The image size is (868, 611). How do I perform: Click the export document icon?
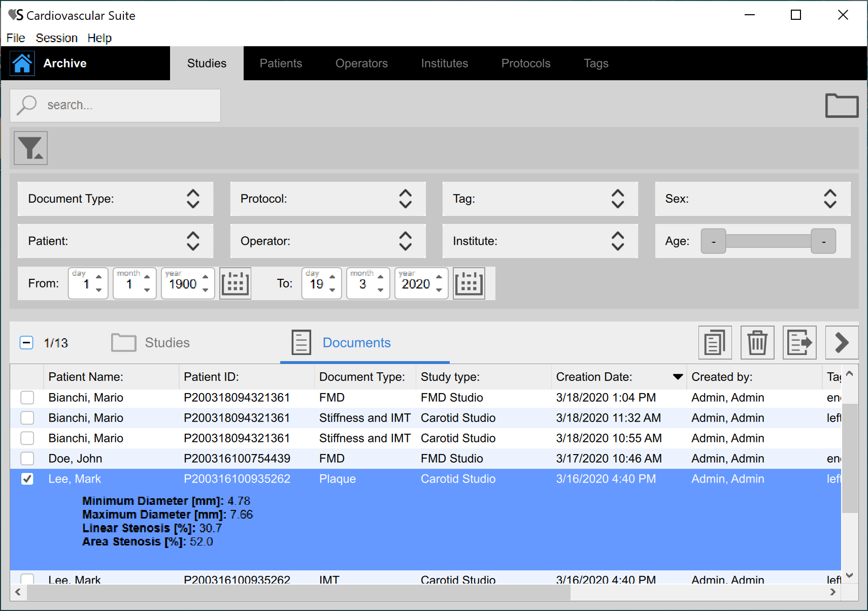(x=799, y=343)
